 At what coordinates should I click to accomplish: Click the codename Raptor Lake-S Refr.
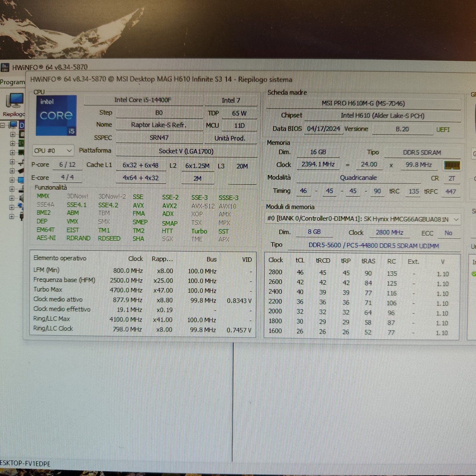(159, 125)
